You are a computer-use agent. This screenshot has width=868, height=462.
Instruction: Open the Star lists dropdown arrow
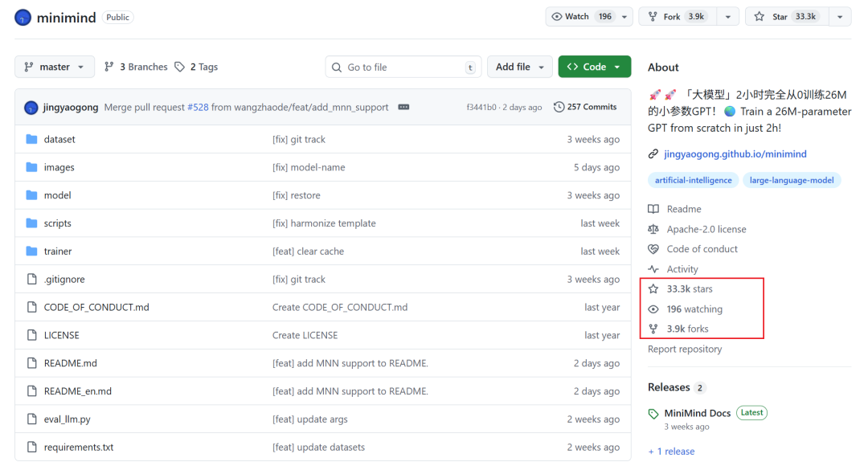tap(840, 17)
